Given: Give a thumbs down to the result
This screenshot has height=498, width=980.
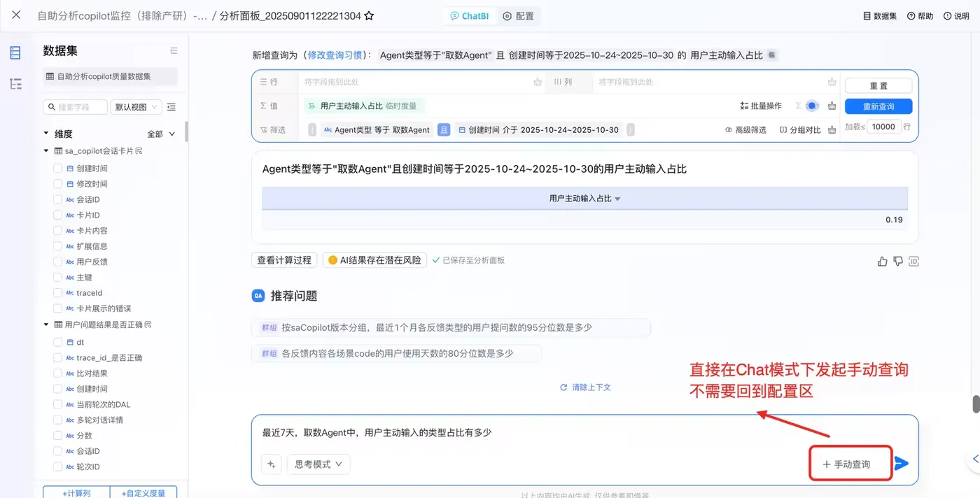Looking at the screenshot, I should pyautogui.click(x=898, y=262).
